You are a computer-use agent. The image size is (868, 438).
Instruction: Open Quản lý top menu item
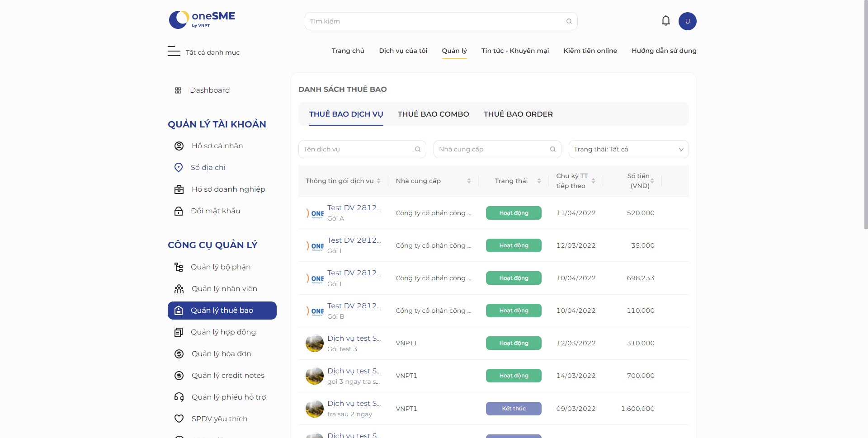coord(454,51)
